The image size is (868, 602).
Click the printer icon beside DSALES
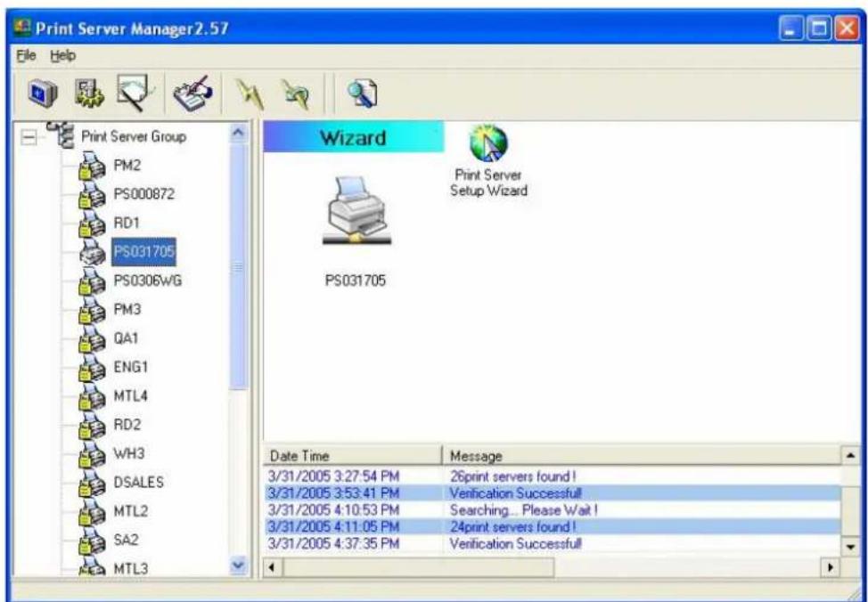coord(92,483)
